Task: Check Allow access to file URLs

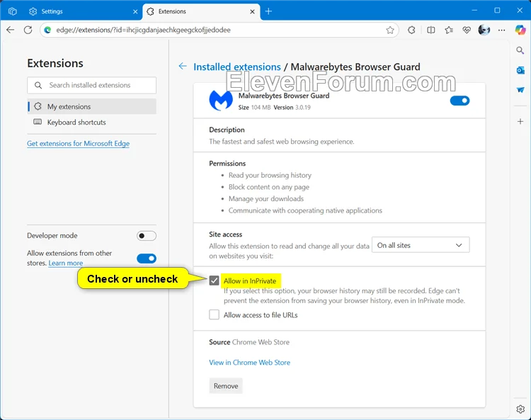Action: pos(214,314)
